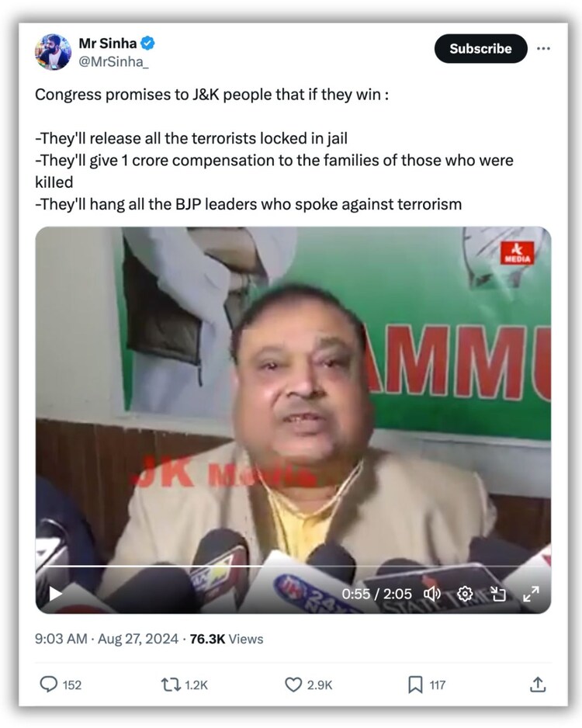582x728 pixels.
Task: Open the @MrSinha_ handle link
Action: point(114,61)
